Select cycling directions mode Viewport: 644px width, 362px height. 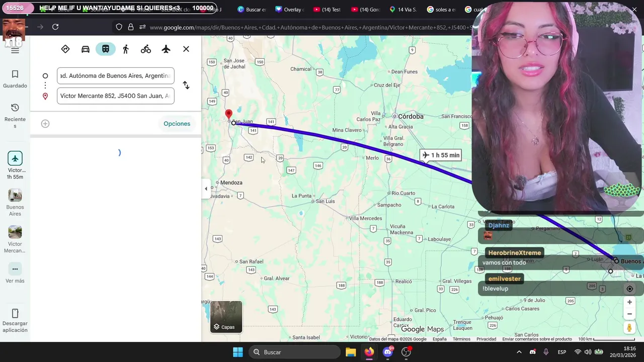[x=146, y=49]
